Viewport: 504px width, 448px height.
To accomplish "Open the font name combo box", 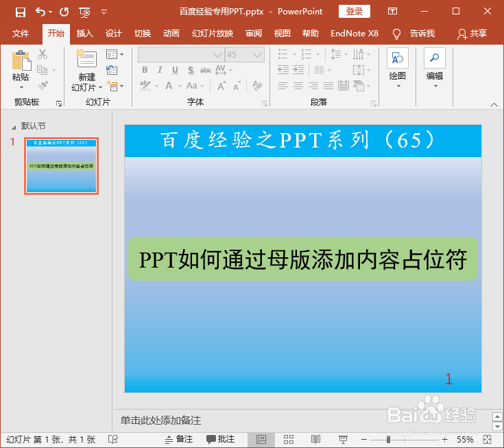I will 180,55.
